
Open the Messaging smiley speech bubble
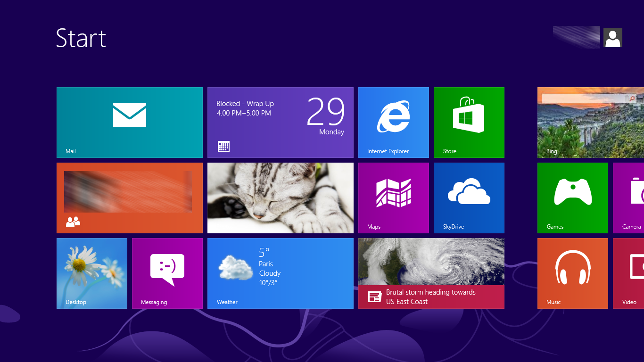(167, 270)
